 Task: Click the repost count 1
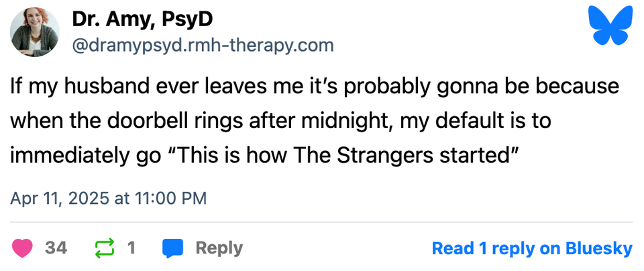tap(131, 248)
